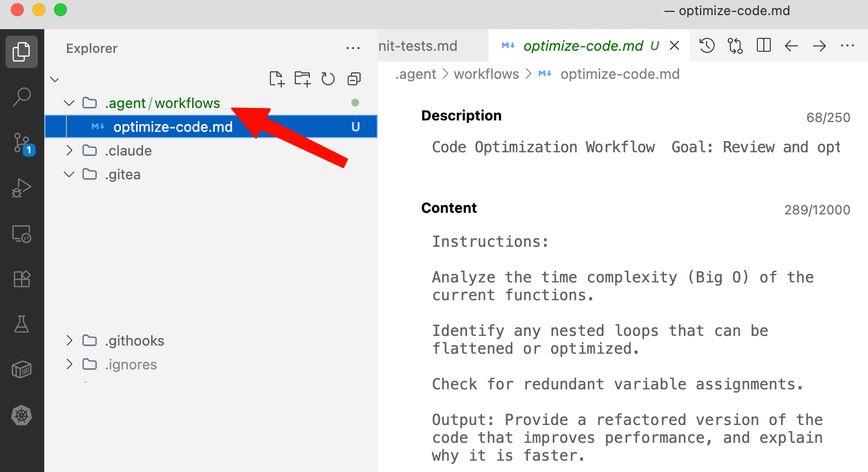
Task: Open the Testing flask icon
Action: click(22, 324)
